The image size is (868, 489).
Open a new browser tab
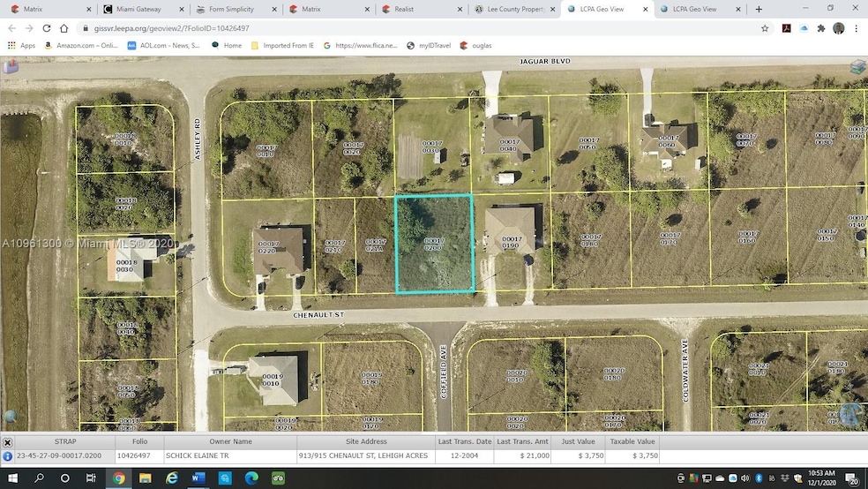click(758, 9)
